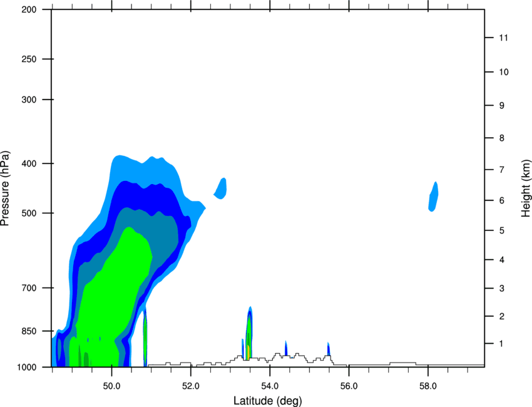Click the 'Latitude (deg)' axis title
532x407 pixels.
[x=267, y=401]
